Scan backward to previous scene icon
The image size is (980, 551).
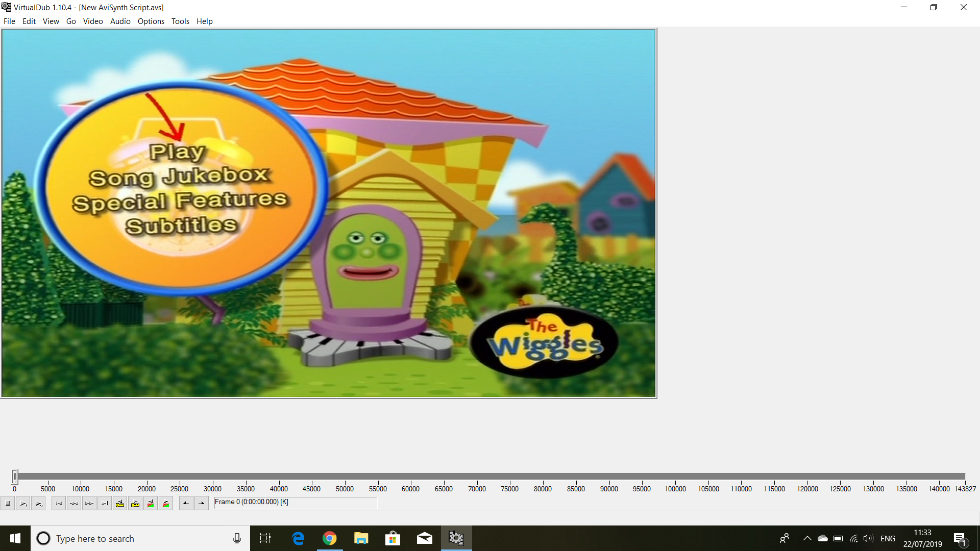(151, 504)
